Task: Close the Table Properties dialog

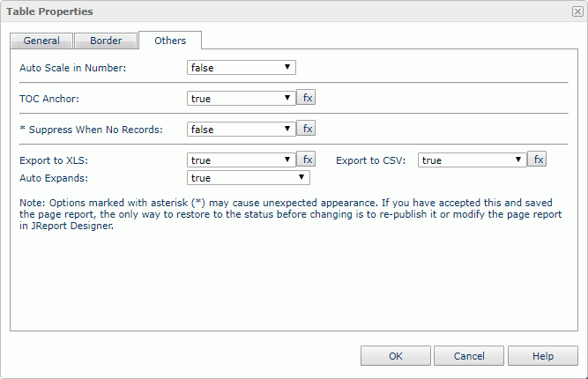Action: (x=577, y=11)
